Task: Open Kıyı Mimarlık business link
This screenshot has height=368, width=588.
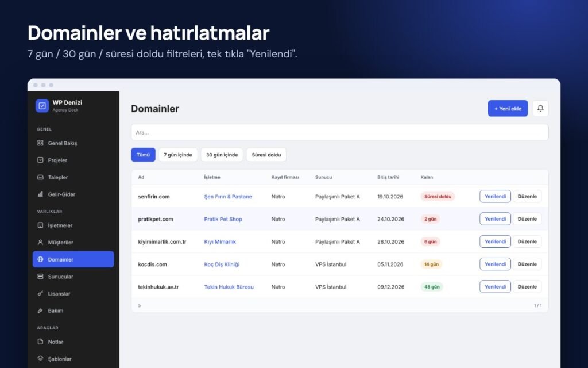Action: (220, 242)
